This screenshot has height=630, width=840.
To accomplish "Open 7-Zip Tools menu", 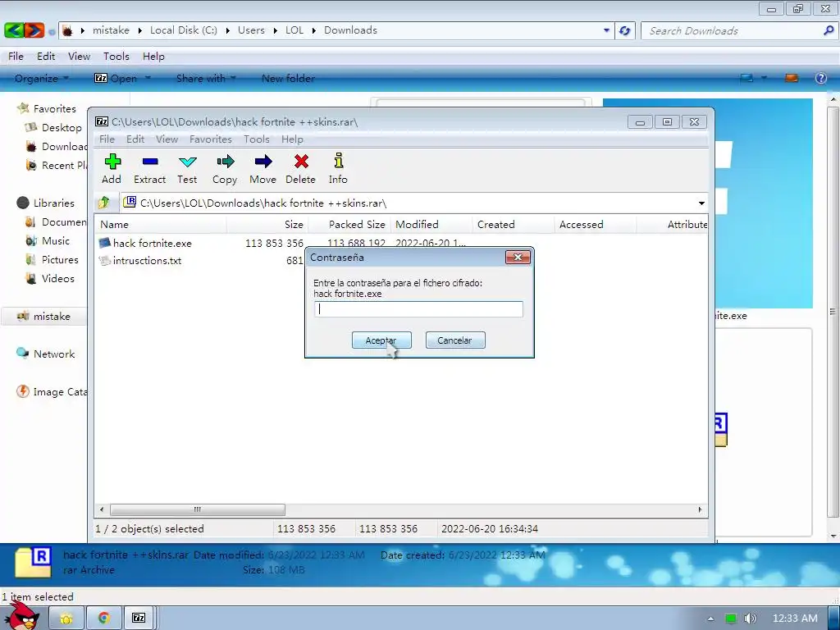I will pyautogui.click(x=257, y=139).
